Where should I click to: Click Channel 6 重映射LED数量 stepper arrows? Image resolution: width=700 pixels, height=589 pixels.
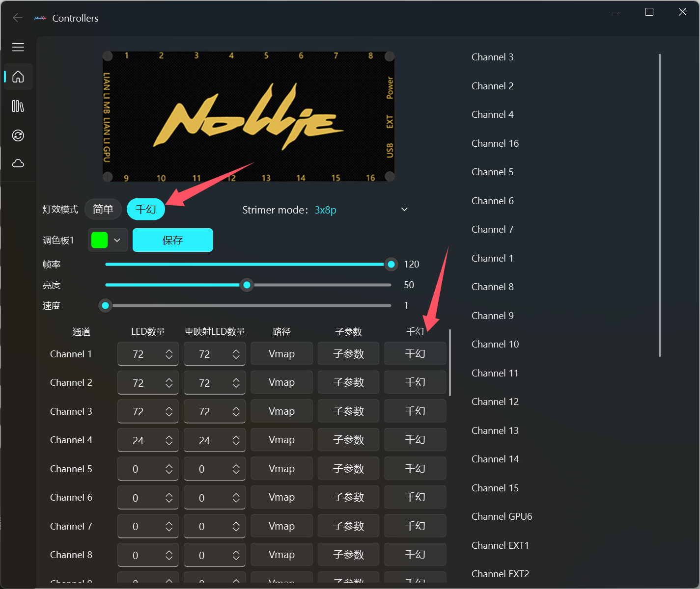(236, 498)
